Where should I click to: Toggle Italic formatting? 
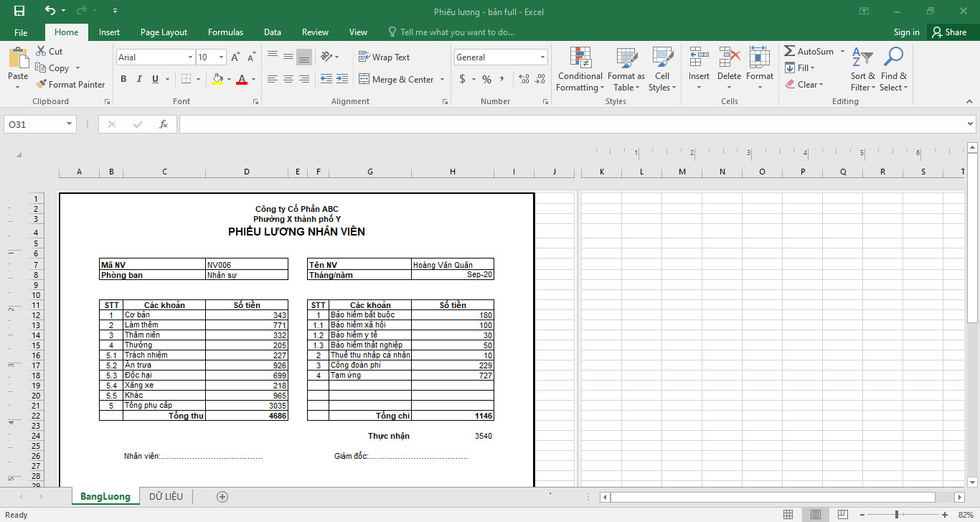click(138, 79)
